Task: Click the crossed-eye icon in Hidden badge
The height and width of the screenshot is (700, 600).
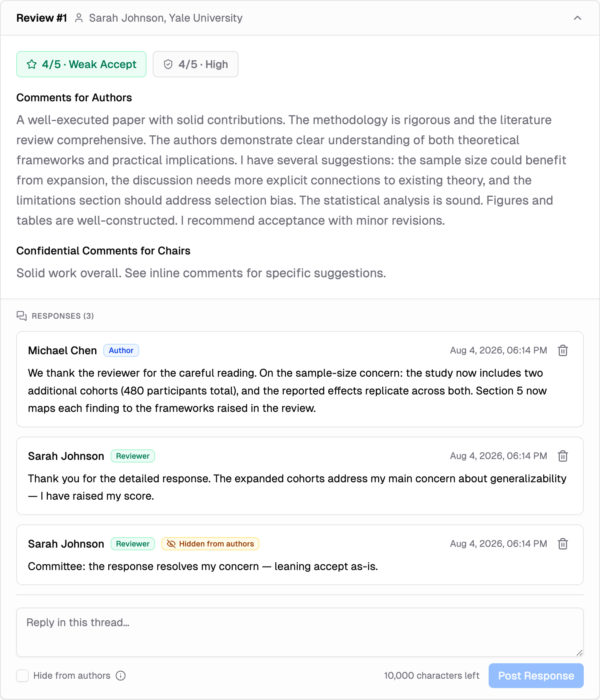Action: (171, 544)
